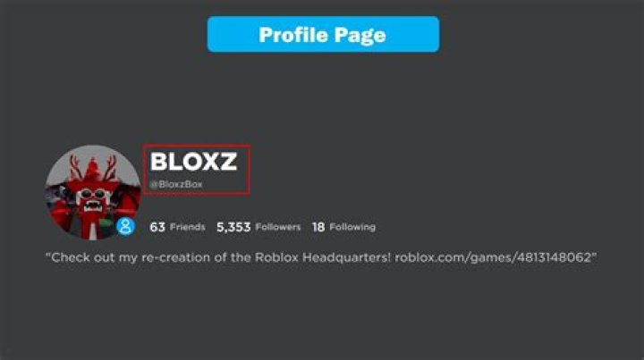Select the Followers label
The image size is (644, 360).
point(278,227)
